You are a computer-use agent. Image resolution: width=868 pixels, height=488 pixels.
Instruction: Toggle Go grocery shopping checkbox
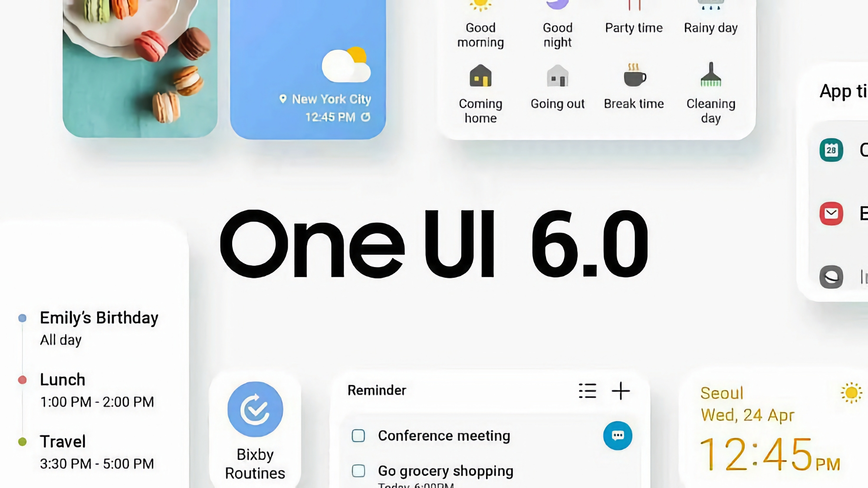358,472
